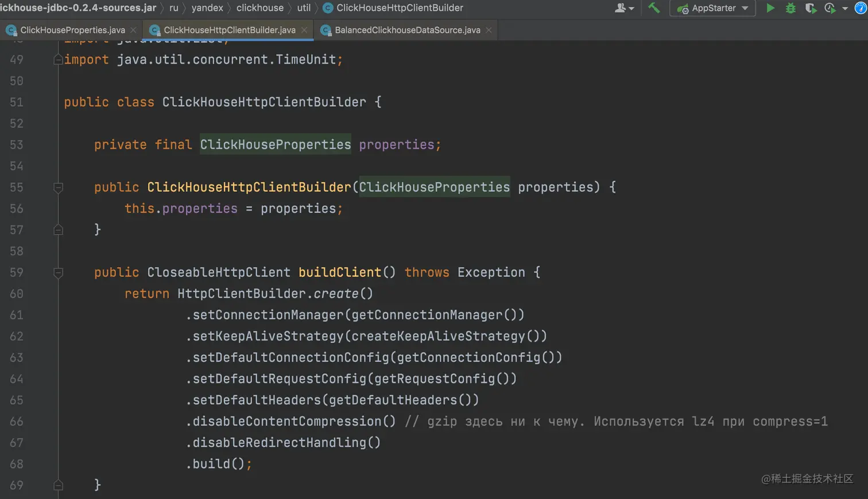Click 'private final' keywords on line 53
Screen dimensions: 868x499
143,145
